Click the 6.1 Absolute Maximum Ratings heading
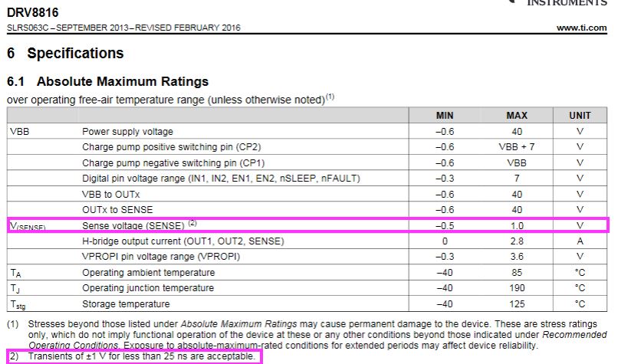 tap(107, 81)
